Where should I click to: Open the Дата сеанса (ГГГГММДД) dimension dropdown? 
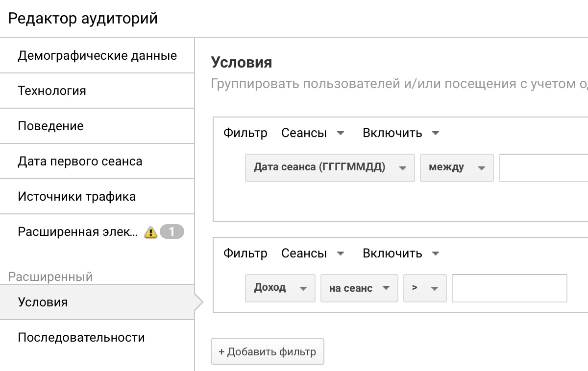(x=330, y=167)
